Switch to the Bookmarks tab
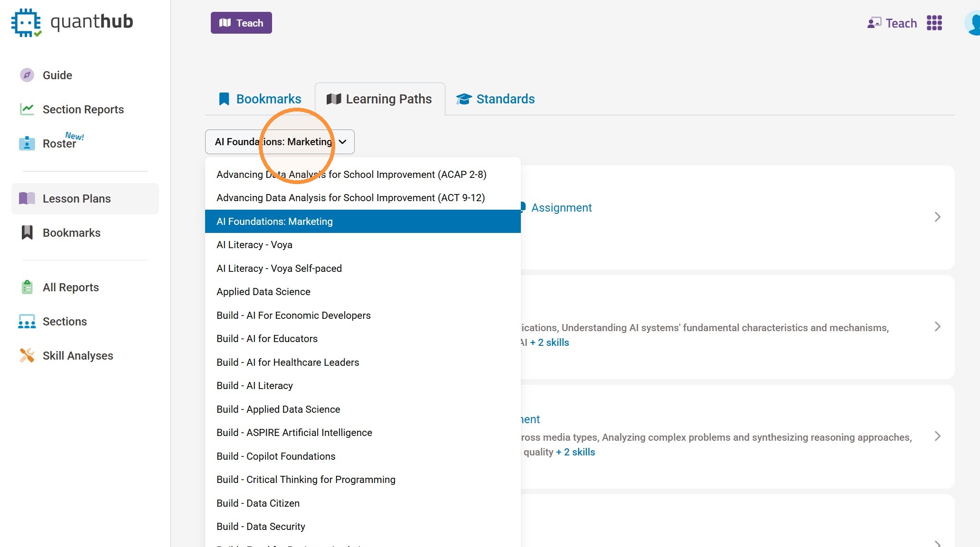 (260, 99)
